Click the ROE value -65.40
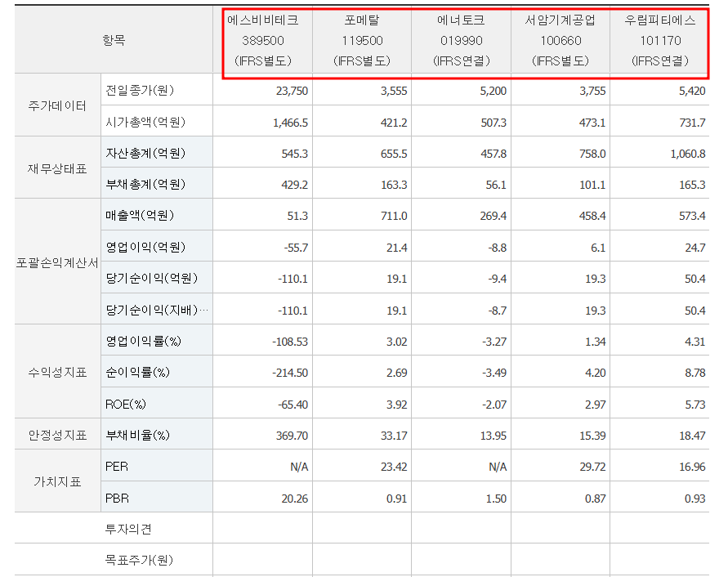Viewport: 728px width, 577px height. point(293,405)
